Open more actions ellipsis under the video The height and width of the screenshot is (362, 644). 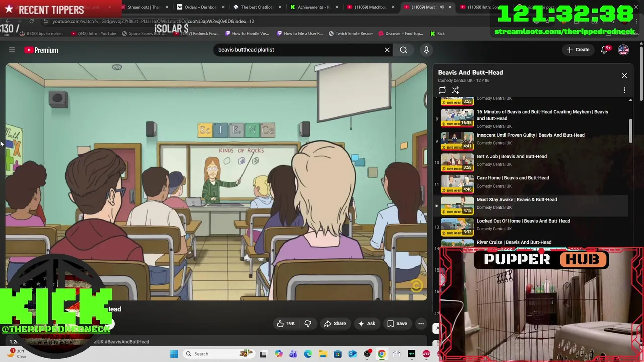pos(421,324)
